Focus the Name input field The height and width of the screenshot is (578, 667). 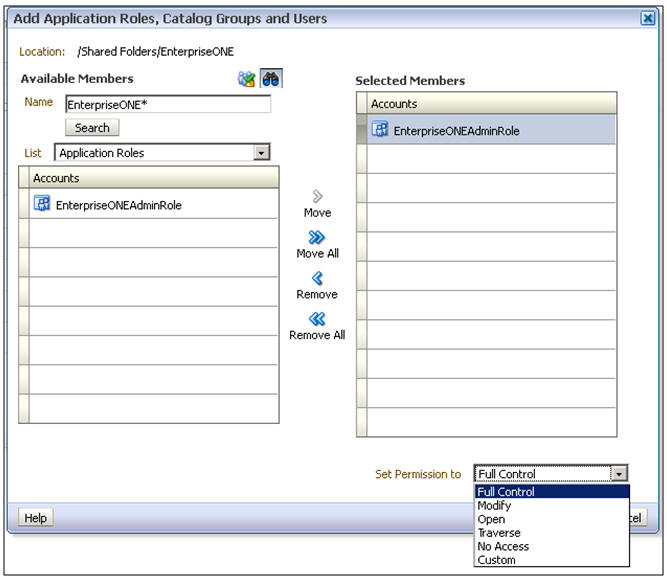coord(168,105)
